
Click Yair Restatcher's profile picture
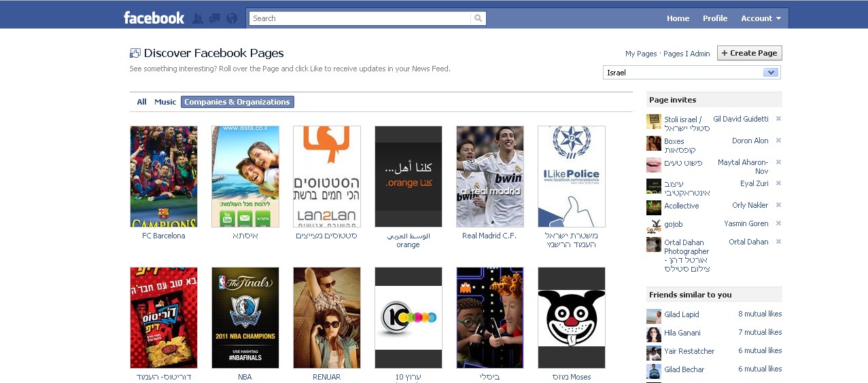pyautogui.click(x=654, y=353)
